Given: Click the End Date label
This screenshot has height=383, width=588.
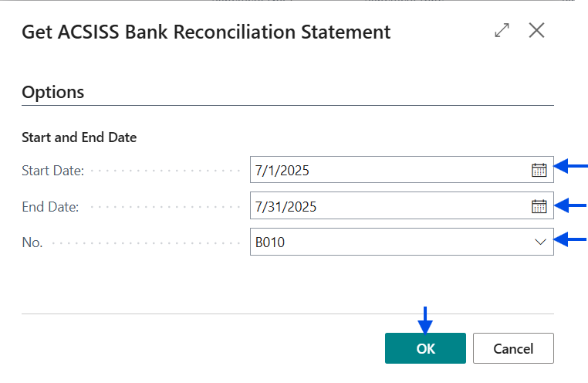Looking at the screenshot, I should click(x=49, y=207).
